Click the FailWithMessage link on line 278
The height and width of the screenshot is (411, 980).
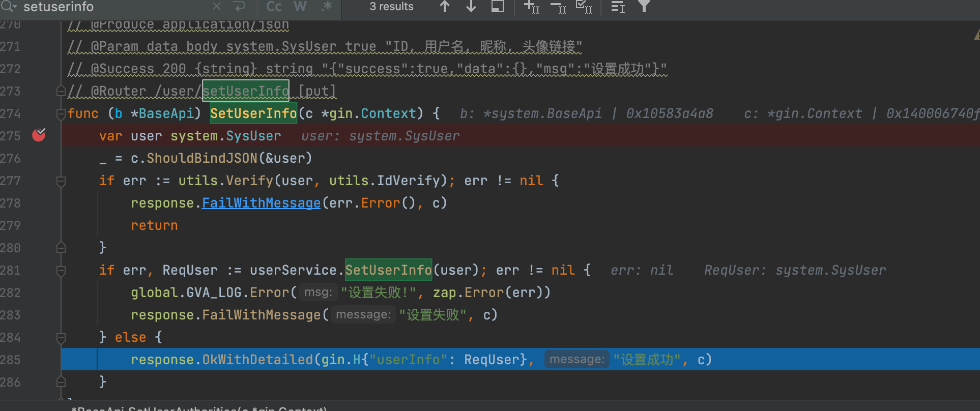pos(261,203)
